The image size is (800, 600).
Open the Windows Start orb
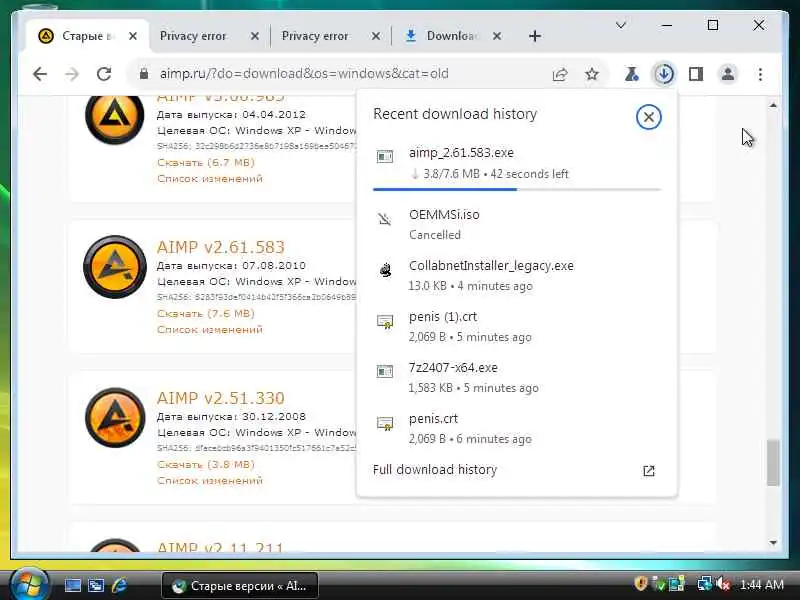[29, 584]
